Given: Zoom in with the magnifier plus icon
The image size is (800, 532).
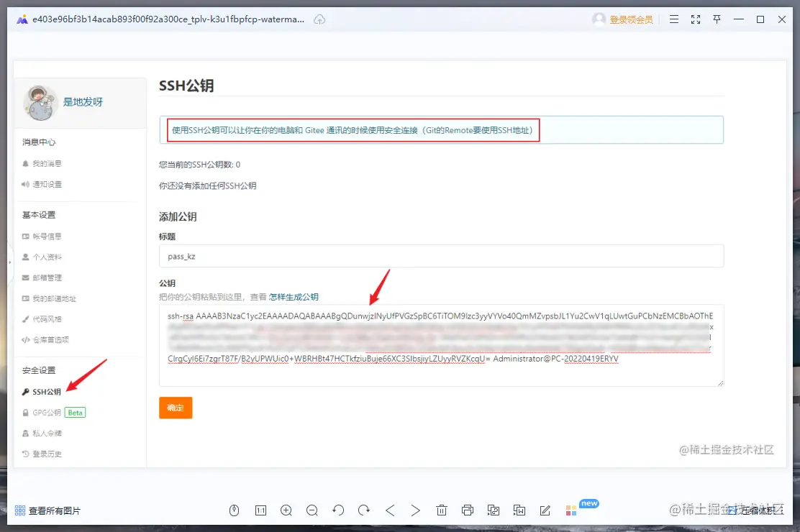Looking at the screenshot, I should click(x=286, y=510).
